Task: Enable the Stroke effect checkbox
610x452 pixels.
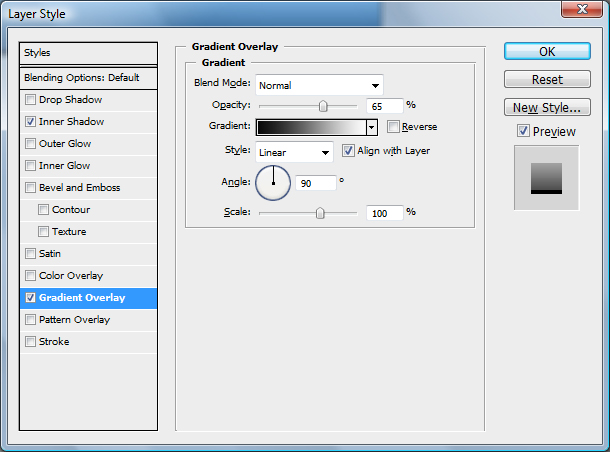Action: point(31,342)
